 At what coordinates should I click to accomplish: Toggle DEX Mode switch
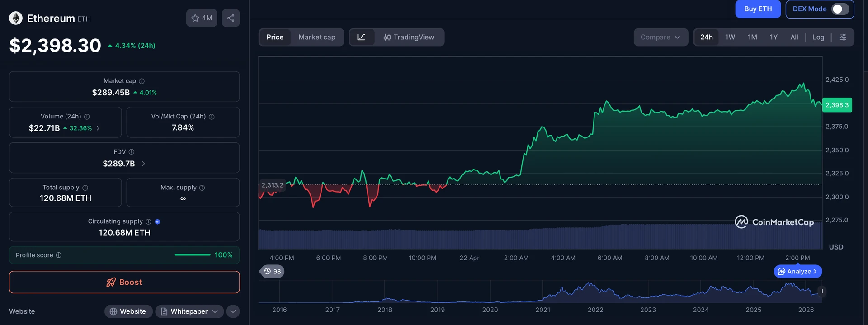[x=840, y=9]
